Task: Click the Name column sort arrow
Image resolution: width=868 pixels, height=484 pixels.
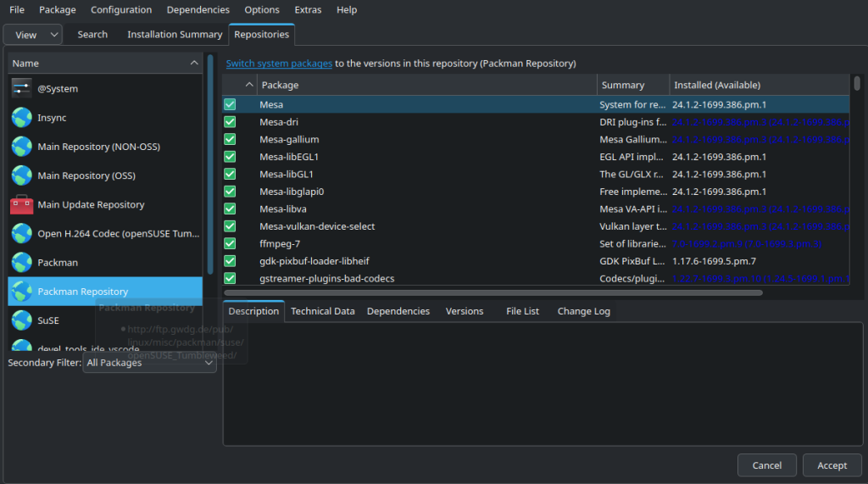Action: (194, 63)
